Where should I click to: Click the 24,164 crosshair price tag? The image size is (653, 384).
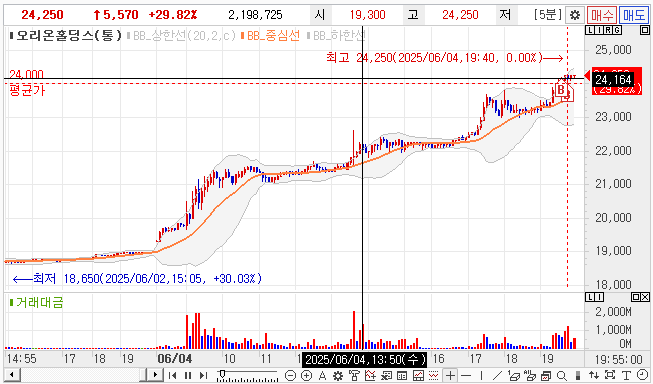613,80
